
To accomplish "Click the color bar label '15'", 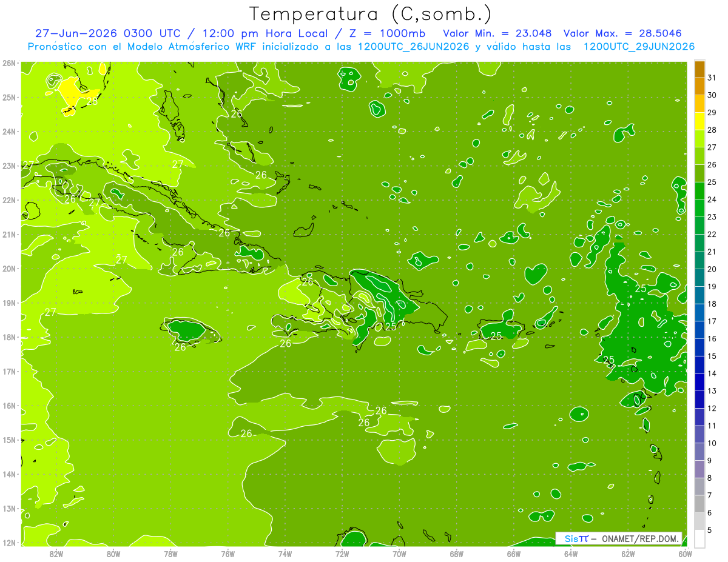I will [x=712, y=356].
